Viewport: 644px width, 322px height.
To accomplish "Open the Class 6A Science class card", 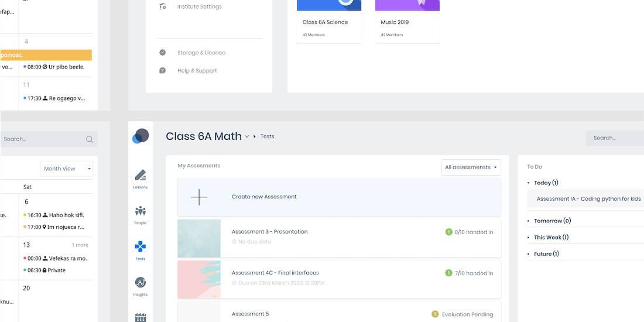I will 328,22.
